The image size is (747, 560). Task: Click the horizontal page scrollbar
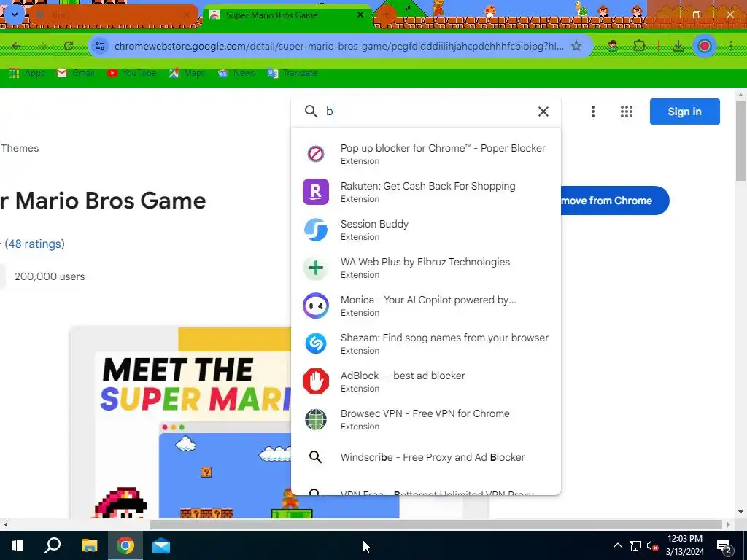tap(436, 524)
